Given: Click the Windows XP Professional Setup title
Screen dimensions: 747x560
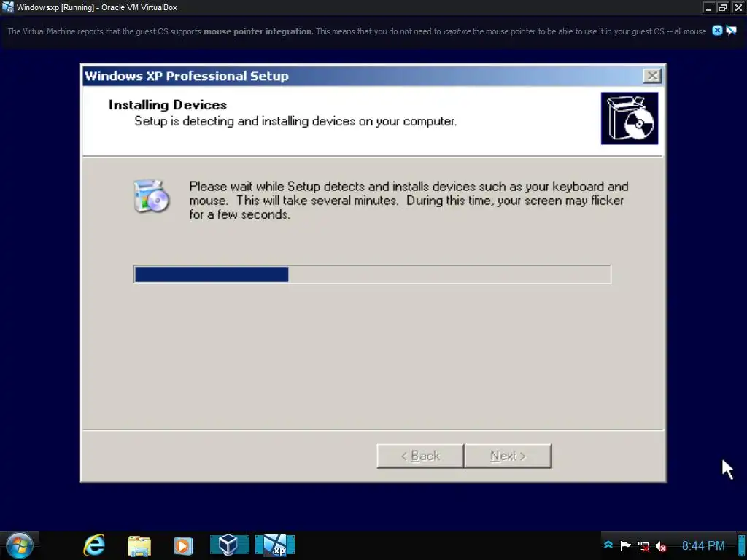Looking at the screenshot, I should coord(186,76).
